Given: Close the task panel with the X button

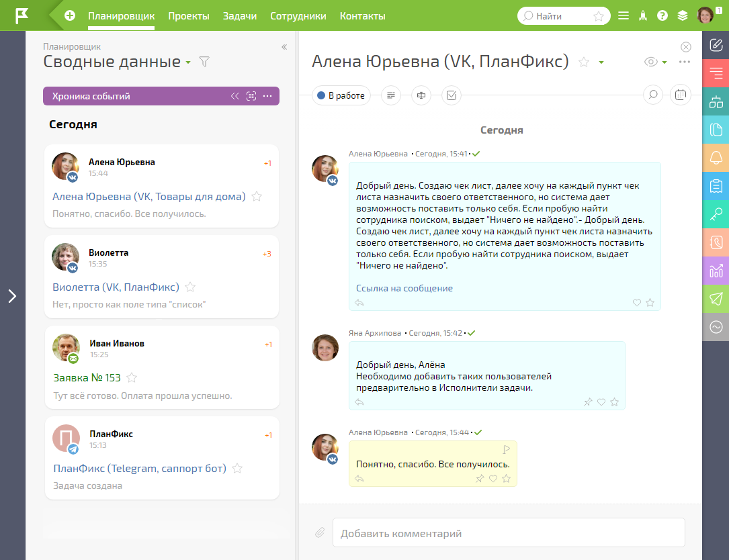Looking at the screenshot, I should tap(686, 47).
